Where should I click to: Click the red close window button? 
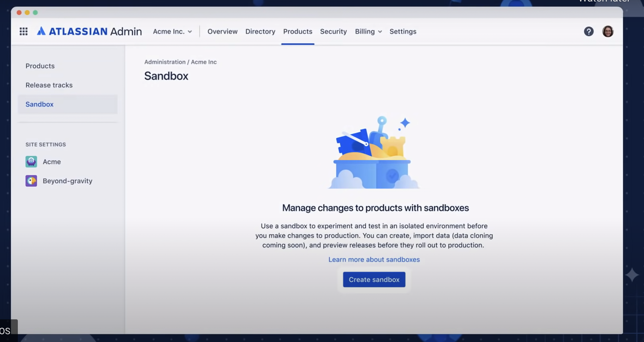tap(19, 13)
